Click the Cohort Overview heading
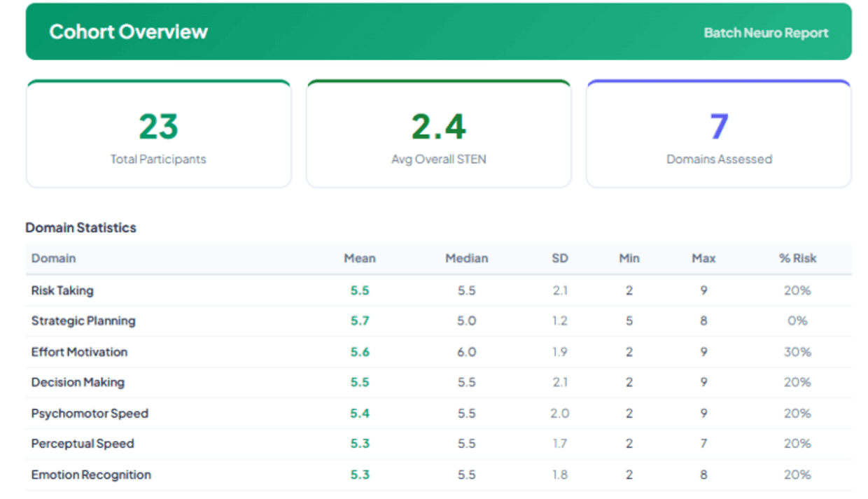 (128, 31)
